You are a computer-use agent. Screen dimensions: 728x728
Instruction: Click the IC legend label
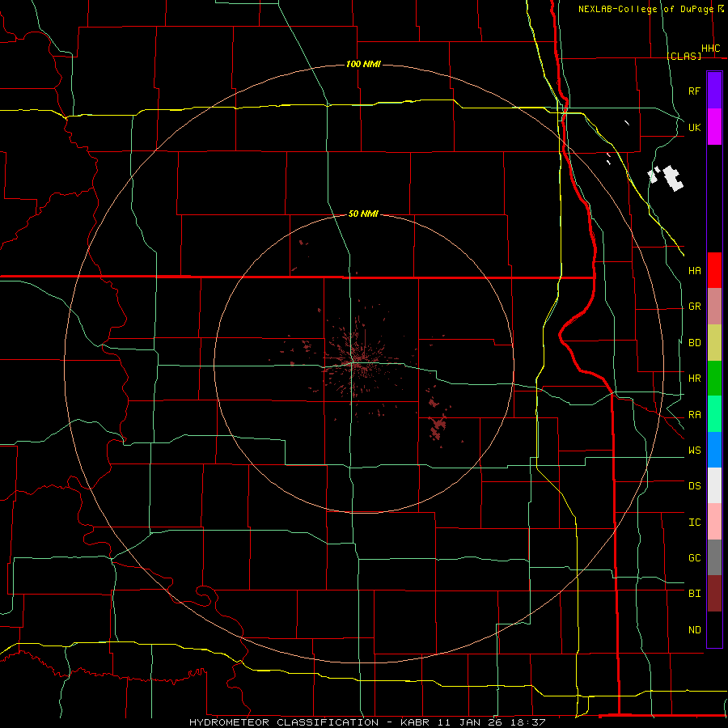click(694, 523)
